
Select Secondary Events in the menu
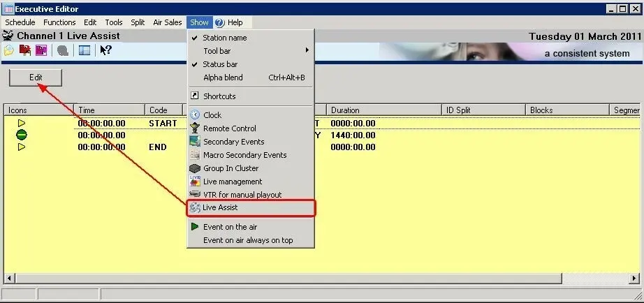point(233,142)
